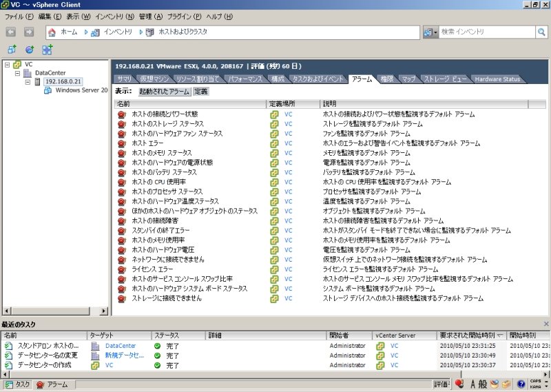Click the タスク status bar button
This screenshot has height=392, width=551.
(18, 384)
